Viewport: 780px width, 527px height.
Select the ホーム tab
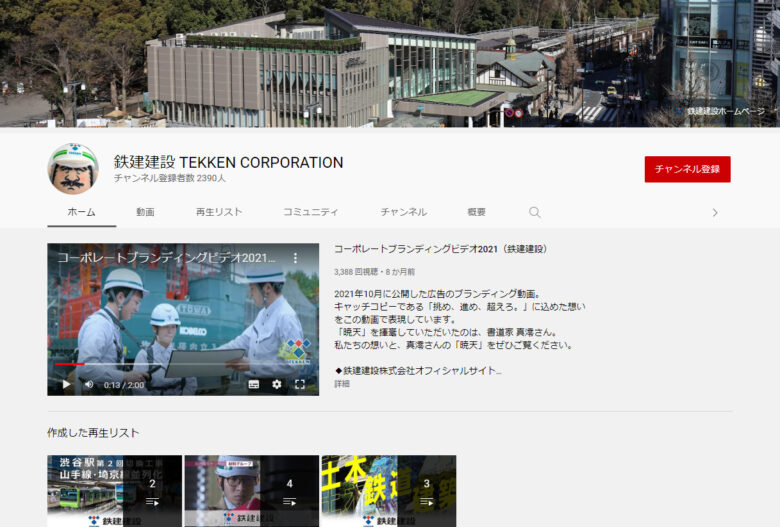(x=82, y=212)
